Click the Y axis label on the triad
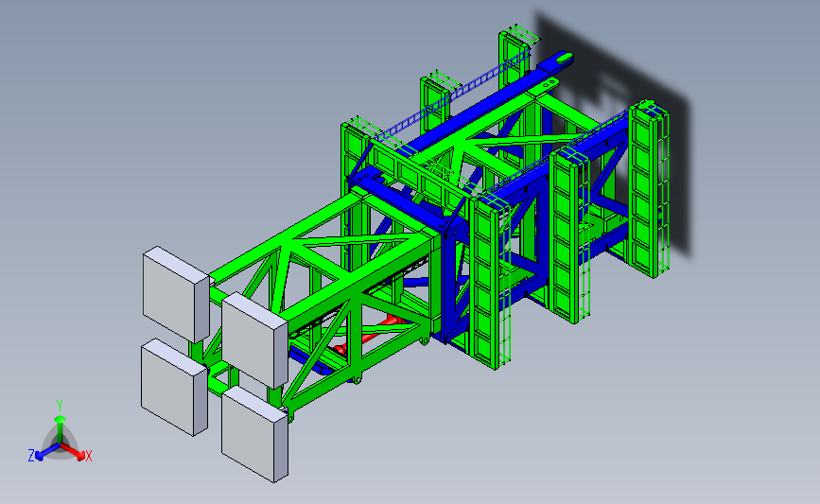Screen dimensions: 820x504 pyautogui.click(x=60, y=406)
